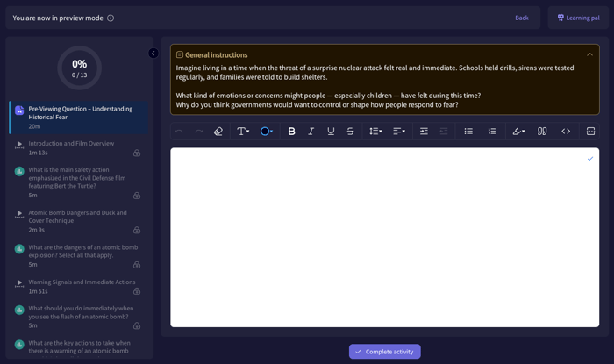Insert a block quote
Screen dimensions: 614x364
coord(542,132)
